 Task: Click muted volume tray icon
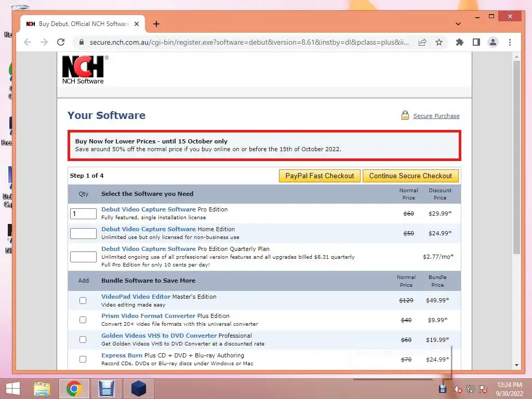coord(458,389)
